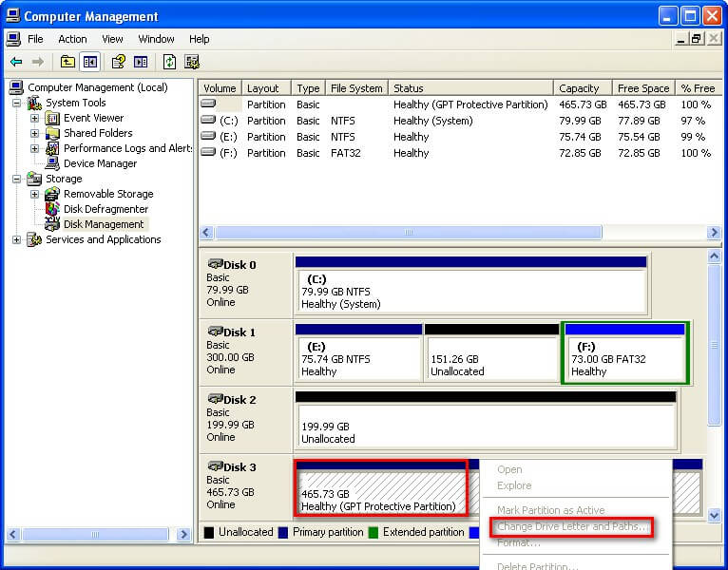Viewport: 728px width, 570px height.
Task: Select the 199.99 GB Unallocated block on Disk 2
Action: point(486,422)
